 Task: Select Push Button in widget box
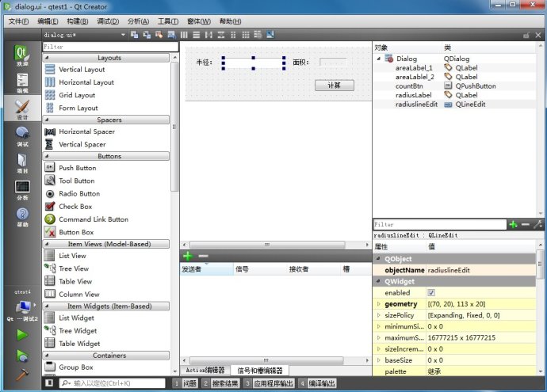click(78, 168)
